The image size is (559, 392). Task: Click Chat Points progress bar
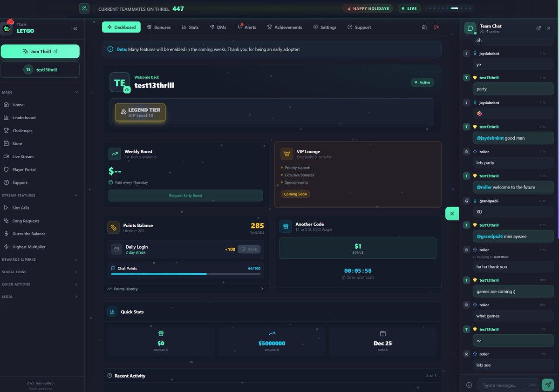pyautogui.click(x=185, y=274)
